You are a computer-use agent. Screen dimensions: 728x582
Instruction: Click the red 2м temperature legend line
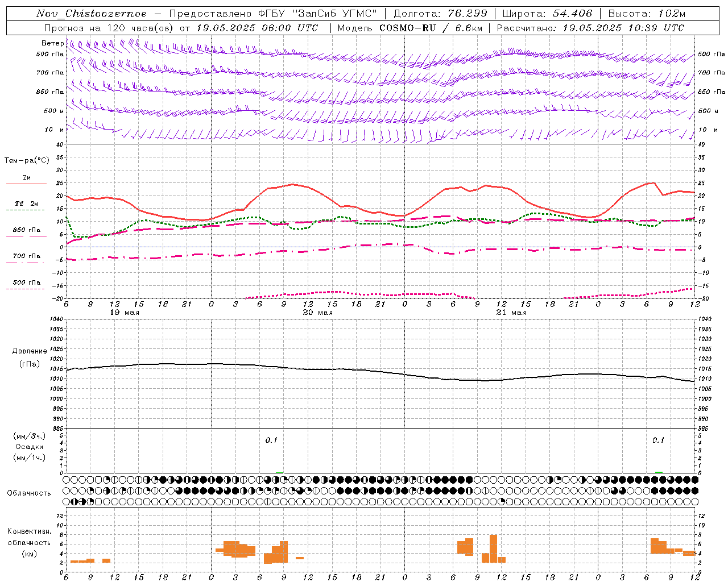pos(26,184)
